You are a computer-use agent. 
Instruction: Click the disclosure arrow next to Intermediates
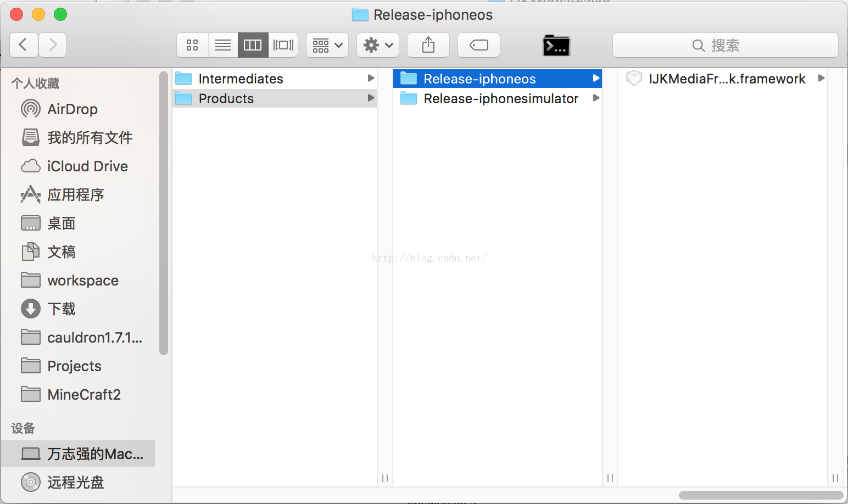[371, 79]
